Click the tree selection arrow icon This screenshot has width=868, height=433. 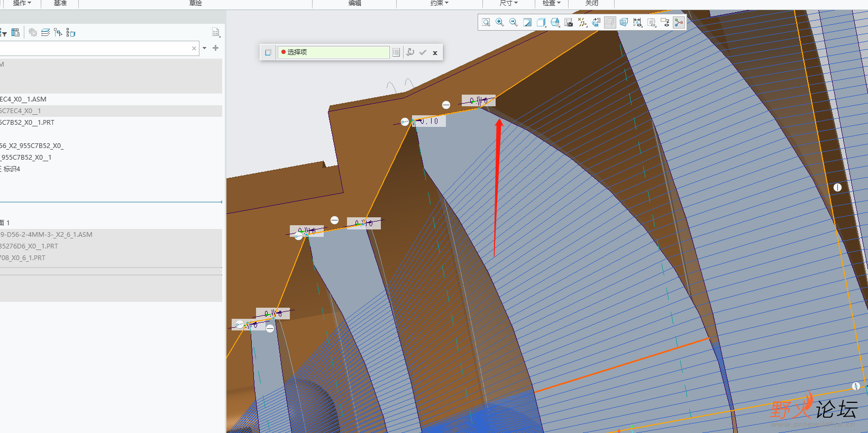58,33
